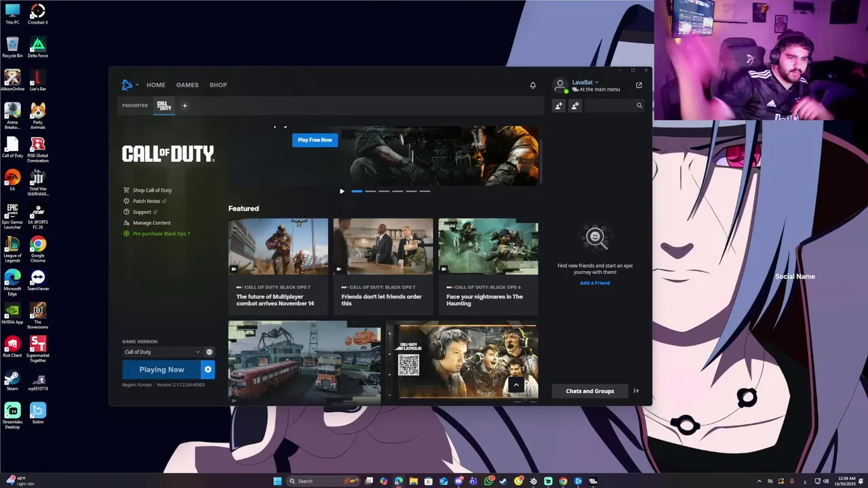Click the scroll-to-top arrow button
Screen dimensions: 868x488
516,385
